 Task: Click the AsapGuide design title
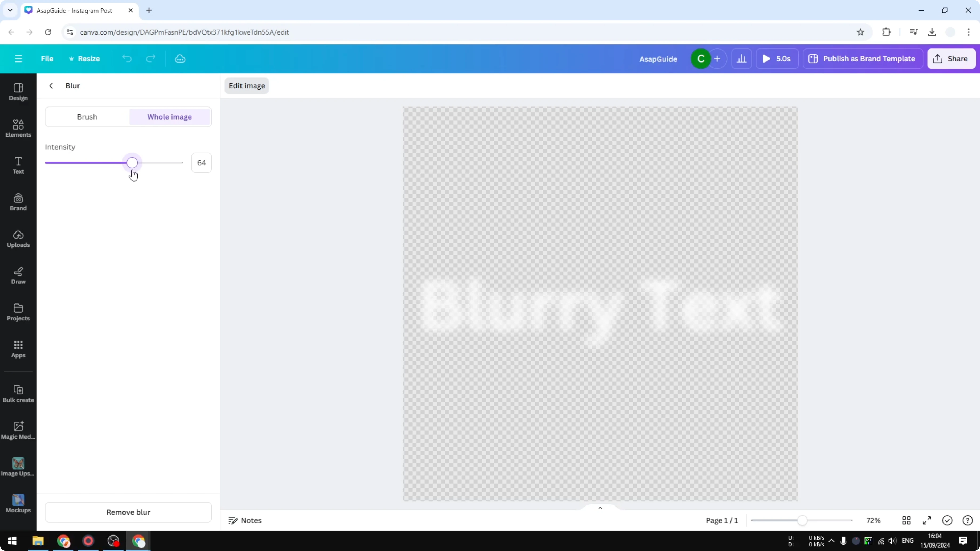pos(658,59)
